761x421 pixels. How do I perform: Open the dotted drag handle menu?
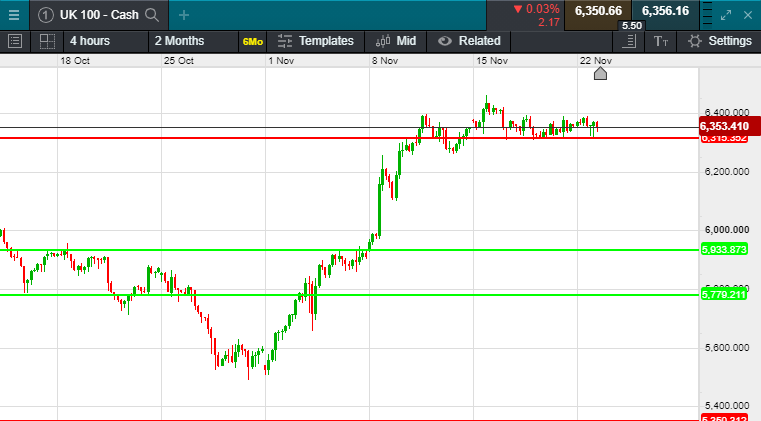point(708,15)
